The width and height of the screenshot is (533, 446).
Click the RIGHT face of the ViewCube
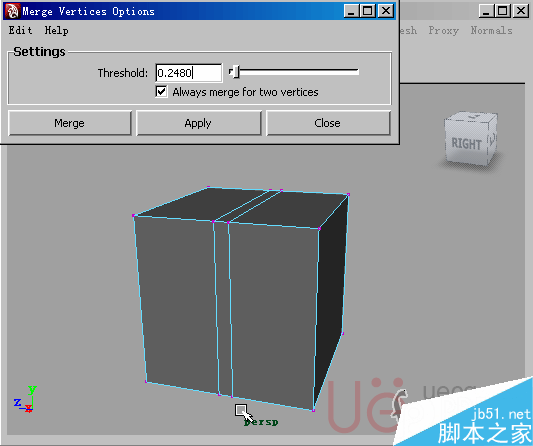(466, 143)
